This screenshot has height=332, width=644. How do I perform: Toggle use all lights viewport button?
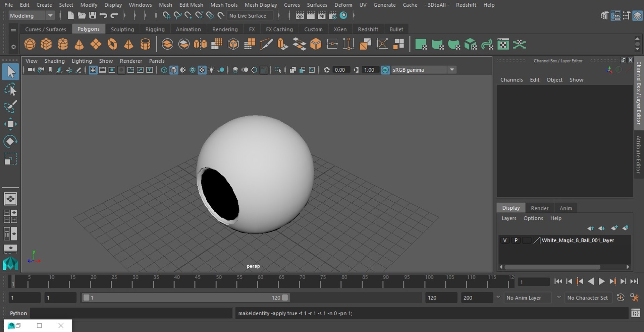click(212, 70)
